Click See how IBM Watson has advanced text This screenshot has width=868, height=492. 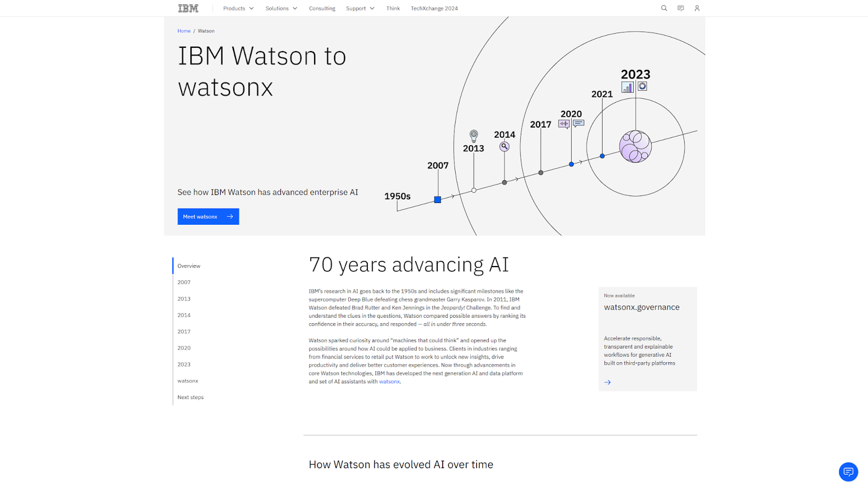267,192
